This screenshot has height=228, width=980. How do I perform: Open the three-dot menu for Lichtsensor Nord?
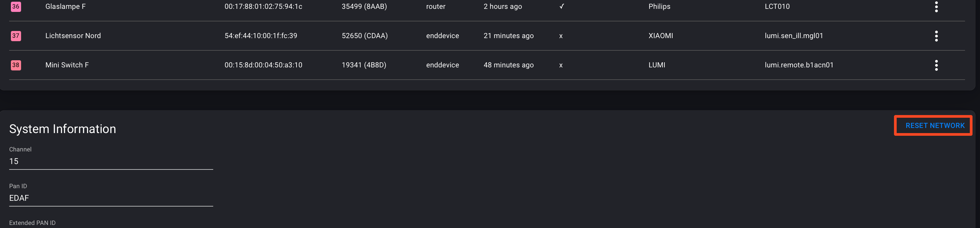pyautogui.click(x=936, y=36)
